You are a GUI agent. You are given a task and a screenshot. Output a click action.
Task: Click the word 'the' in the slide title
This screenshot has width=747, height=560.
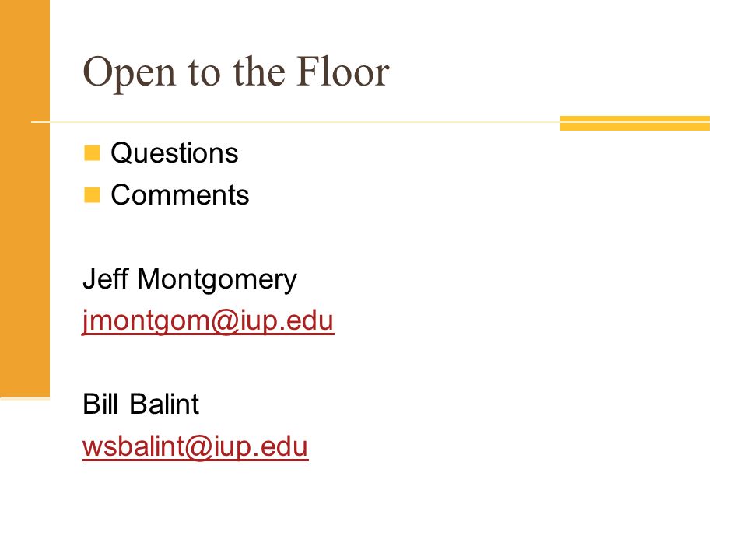258,72
